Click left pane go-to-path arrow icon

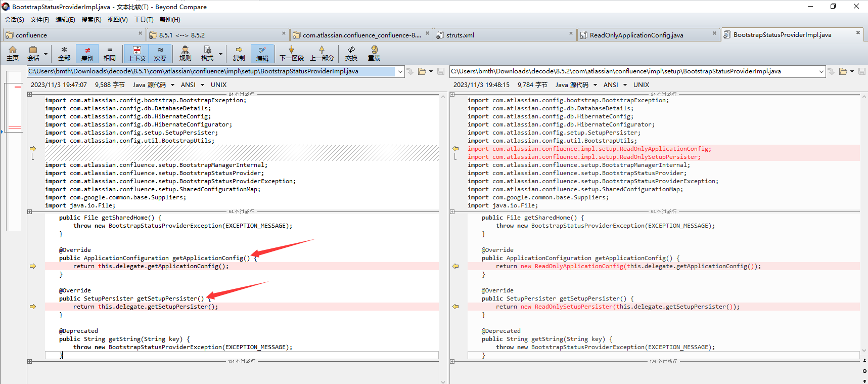[410, 71]
